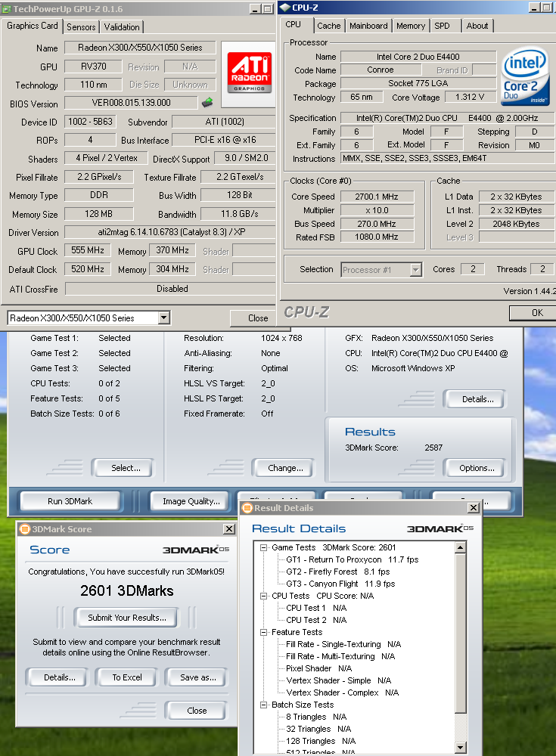Click the Intel Core 2 Duo E4400 name field
This screenshot has height=756, width=556.
click(x=418, y=57)
